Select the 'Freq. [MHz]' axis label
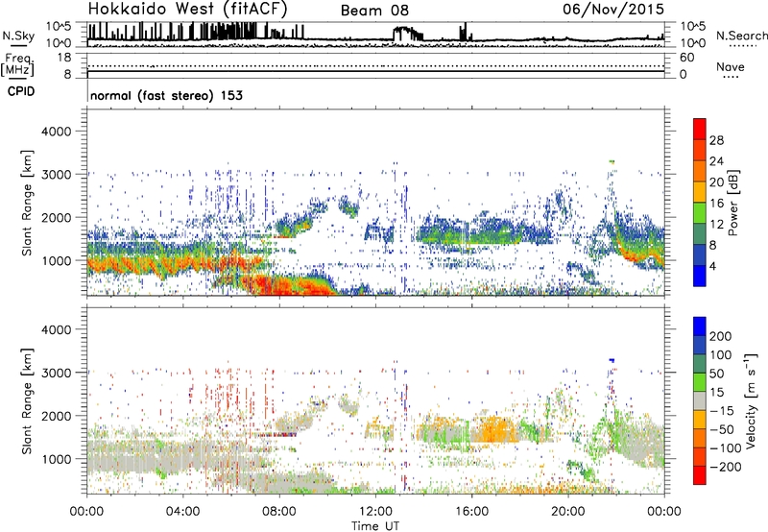This screenshot has width=768, height=532. (17, 64)
